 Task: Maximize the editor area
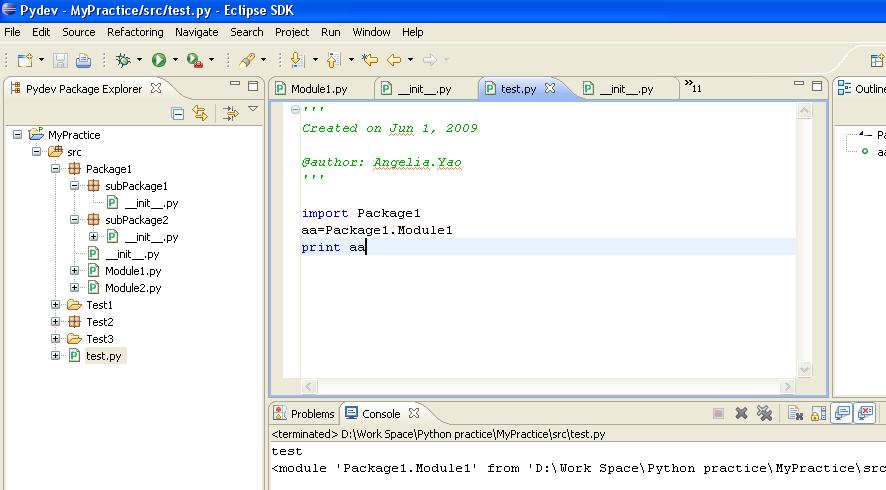[817, 86]
